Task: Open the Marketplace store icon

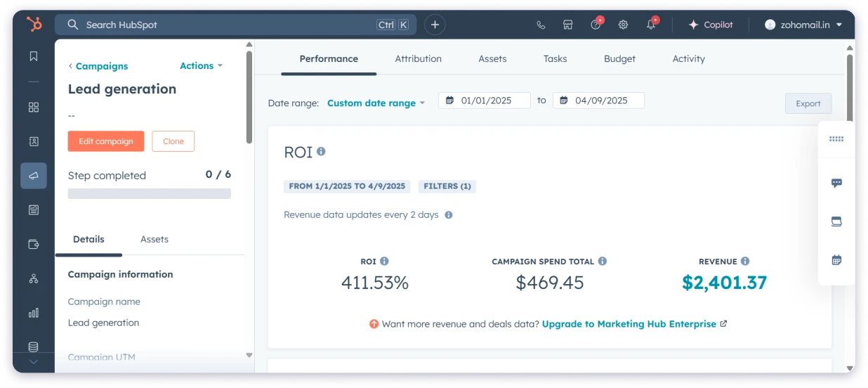Action: pyautogui.click(x=568, y=25)
